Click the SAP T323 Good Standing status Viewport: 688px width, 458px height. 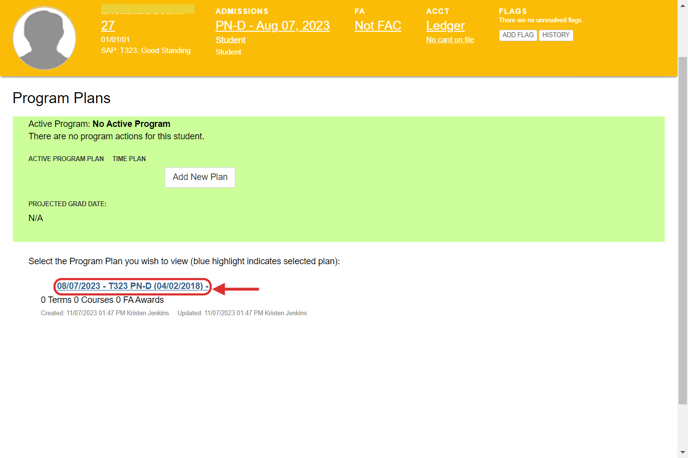(146, 51)
